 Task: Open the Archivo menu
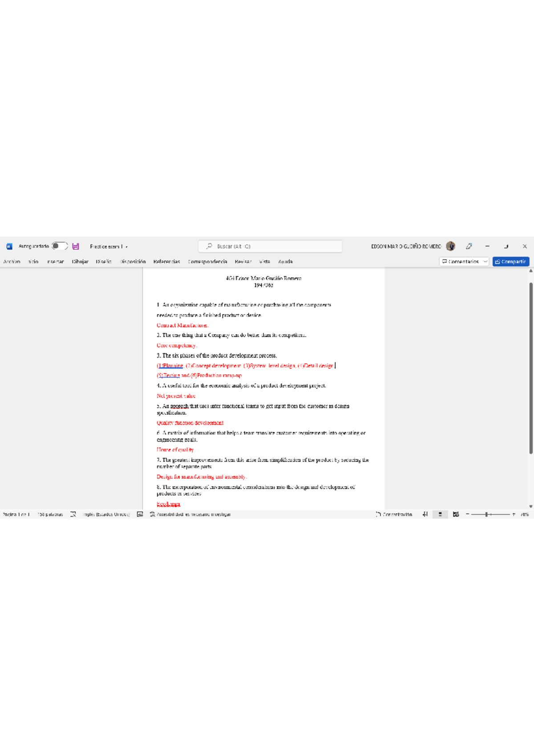12,262
